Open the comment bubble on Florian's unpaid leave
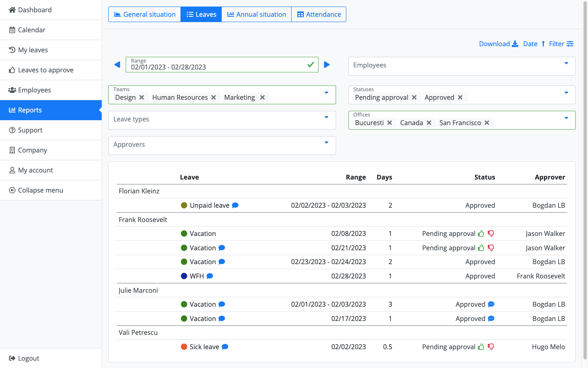This screenshot has width=588, height=368. 235,205
